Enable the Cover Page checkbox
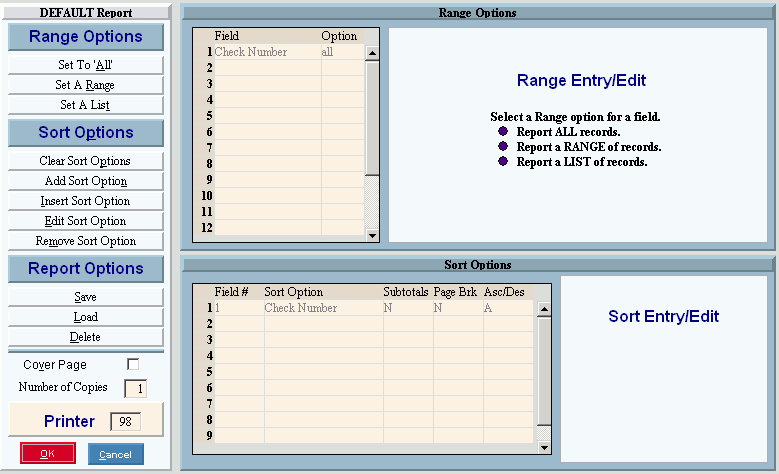Viewport: 779px width, 474px height. click(x=133, y=365)
